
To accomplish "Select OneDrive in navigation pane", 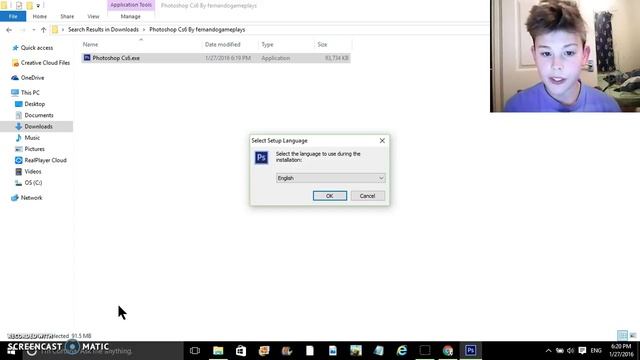I will tap(32, 78).
